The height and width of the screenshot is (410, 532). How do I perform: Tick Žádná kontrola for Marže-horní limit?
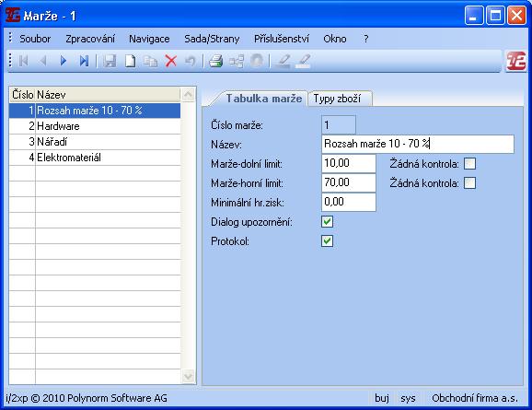click(x=470, y=183)
